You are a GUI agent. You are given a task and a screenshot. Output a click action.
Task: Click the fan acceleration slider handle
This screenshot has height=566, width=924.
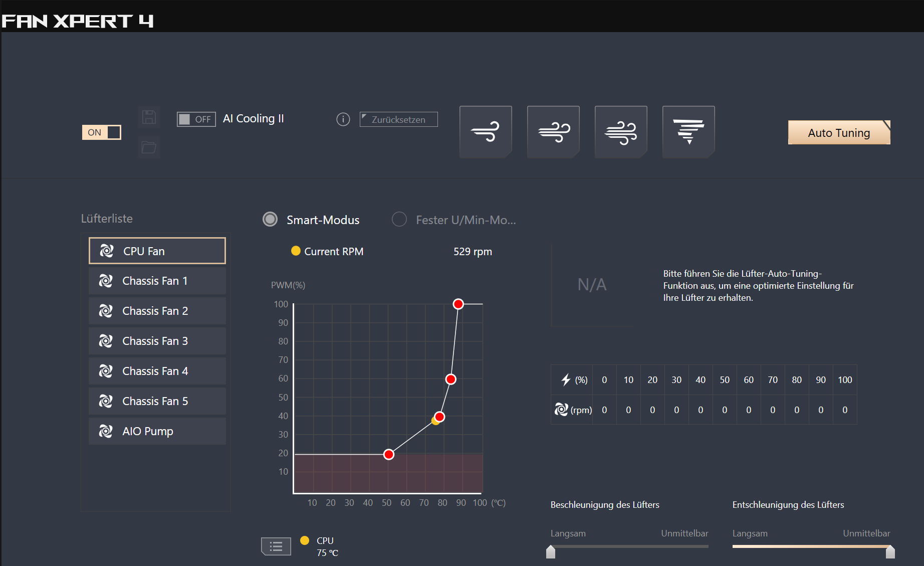[x=551, y=551]
